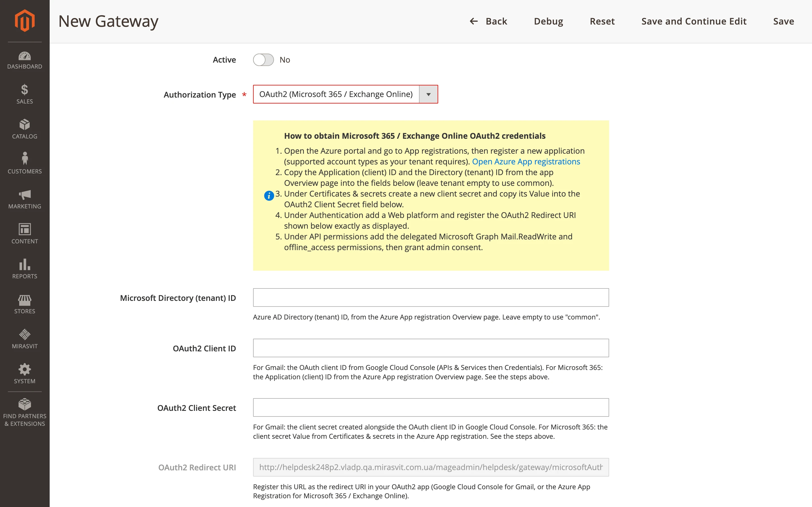
Task: Click the Save button
Action: 784,21
